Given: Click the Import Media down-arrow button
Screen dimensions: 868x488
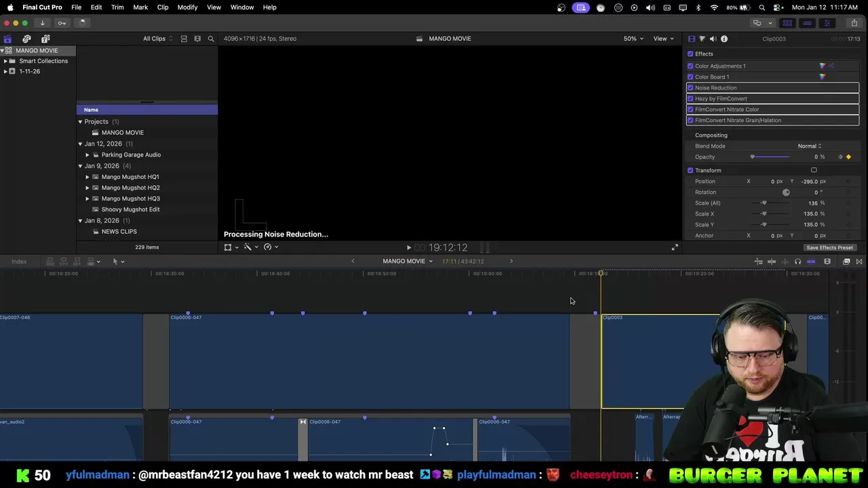Looking at the screenshot, I should click(42, 23).
